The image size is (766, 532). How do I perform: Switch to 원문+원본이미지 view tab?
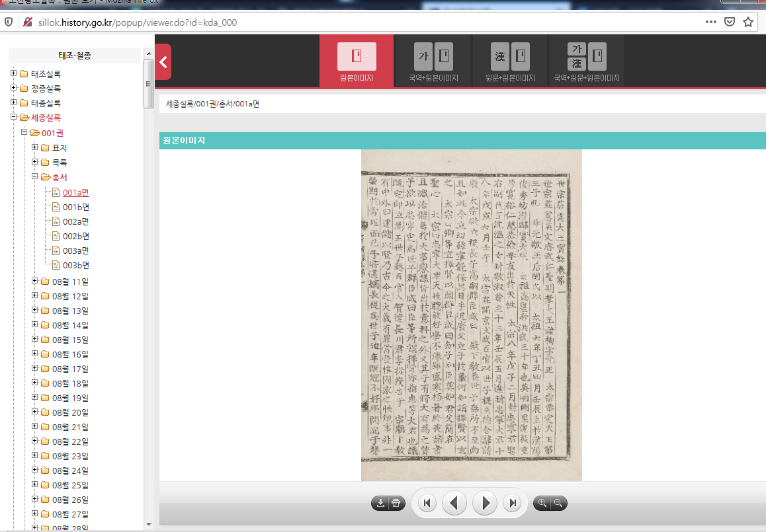tap(510, 61)
